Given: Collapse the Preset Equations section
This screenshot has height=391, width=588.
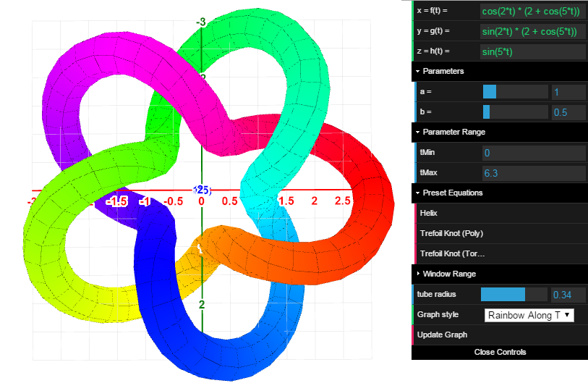Looking at the screenshot, I should 452,193.
